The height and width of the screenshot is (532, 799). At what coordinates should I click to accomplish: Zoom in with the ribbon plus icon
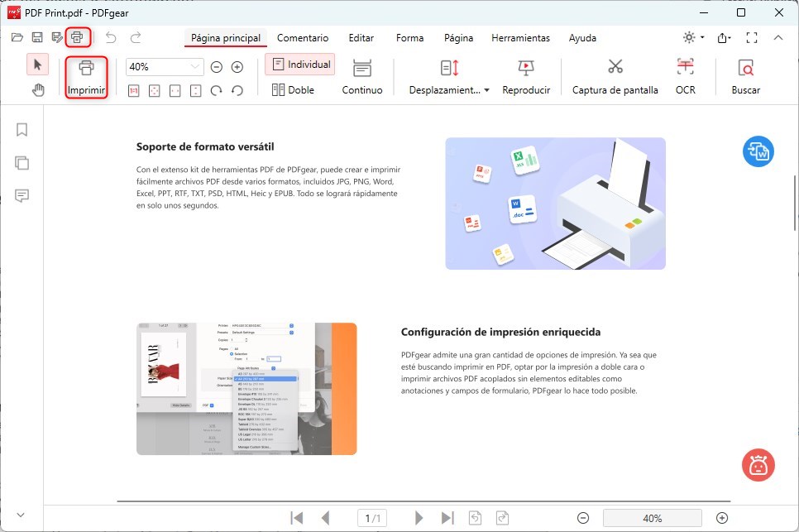pos(237,67)
